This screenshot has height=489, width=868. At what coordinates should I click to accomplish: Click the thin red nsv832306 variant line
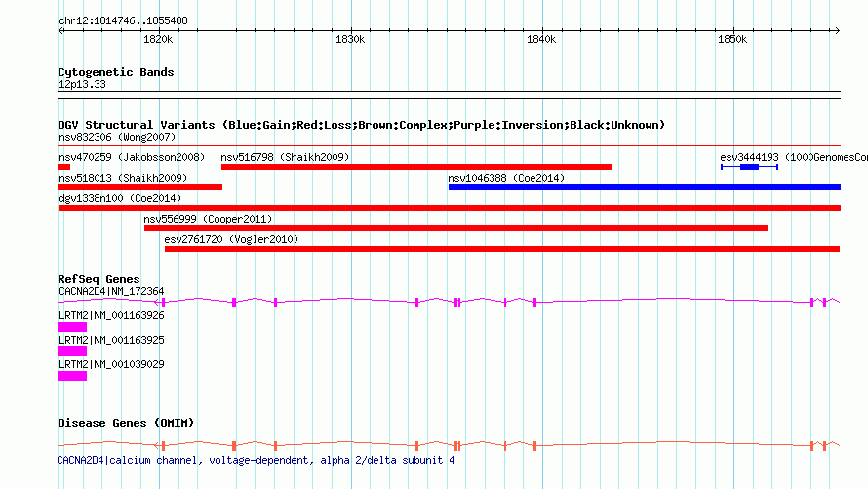point(449,146)
